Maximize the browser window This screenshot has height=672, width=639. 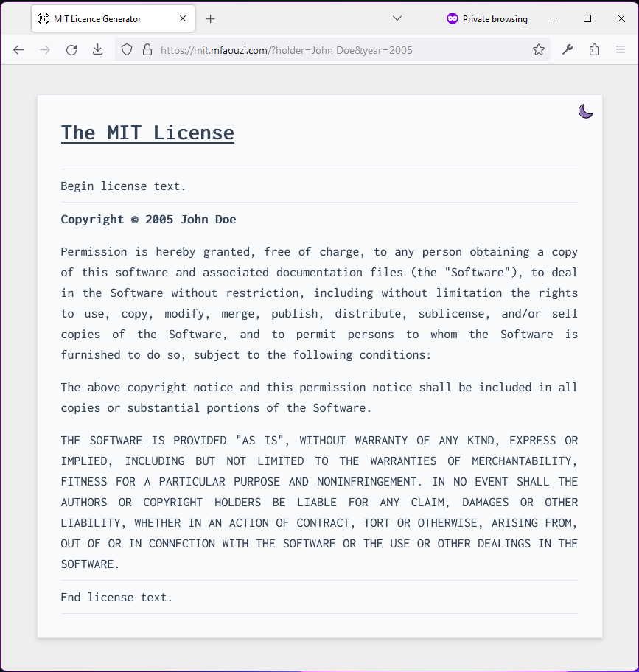pyautogui.click(x=587, y=18)
